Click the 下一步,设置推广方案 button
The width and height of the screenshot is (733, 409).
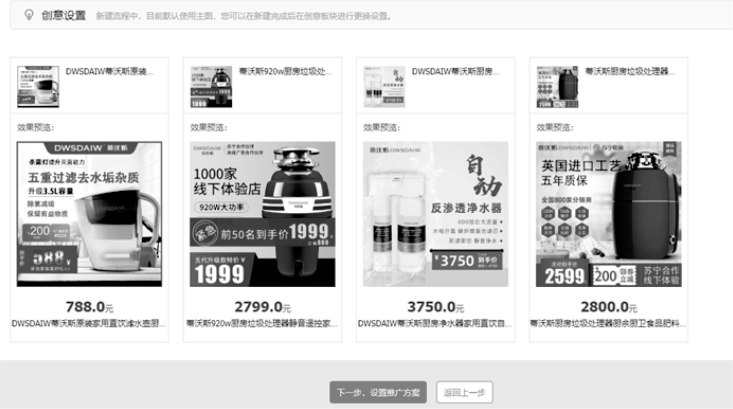pos(378,392)
